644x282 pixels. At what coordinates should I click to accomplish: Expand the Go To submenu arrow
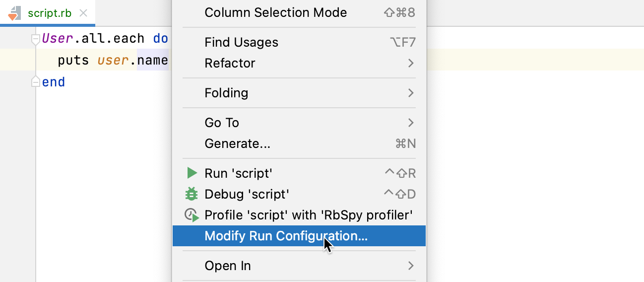click(410, 123)
